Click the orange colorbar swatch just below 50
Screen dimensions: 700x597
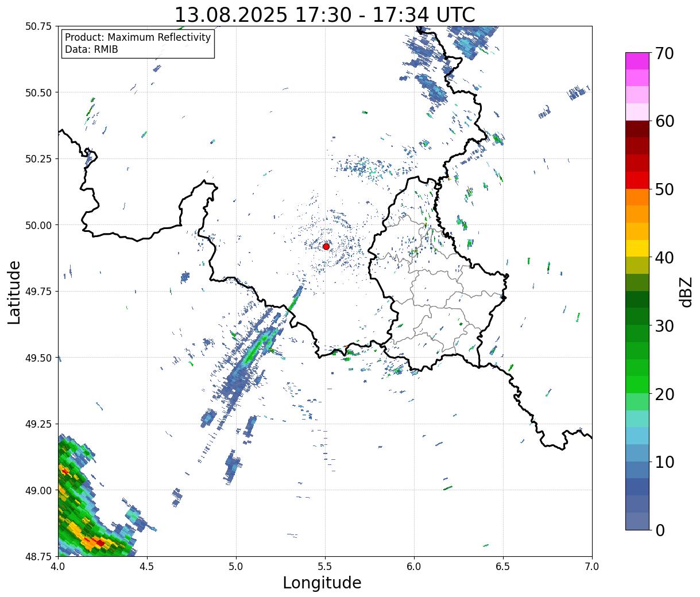click(x=637, y=197)
